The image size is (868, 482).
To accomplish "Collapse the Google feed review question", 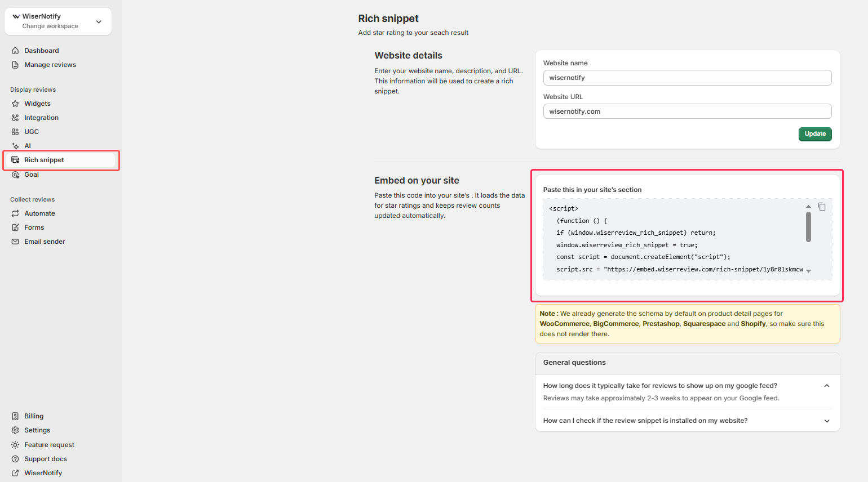I will 827,385.
